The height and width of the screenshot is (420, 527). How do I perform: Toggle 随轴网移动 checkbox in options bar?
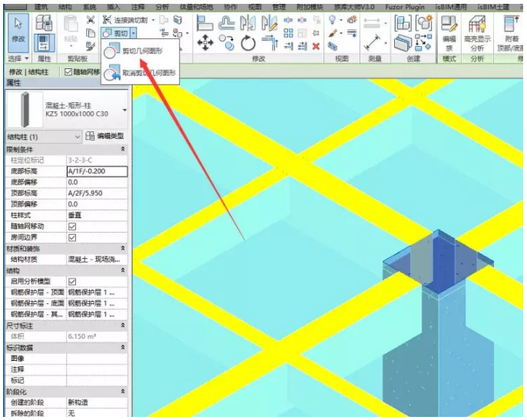pos(68,71)
